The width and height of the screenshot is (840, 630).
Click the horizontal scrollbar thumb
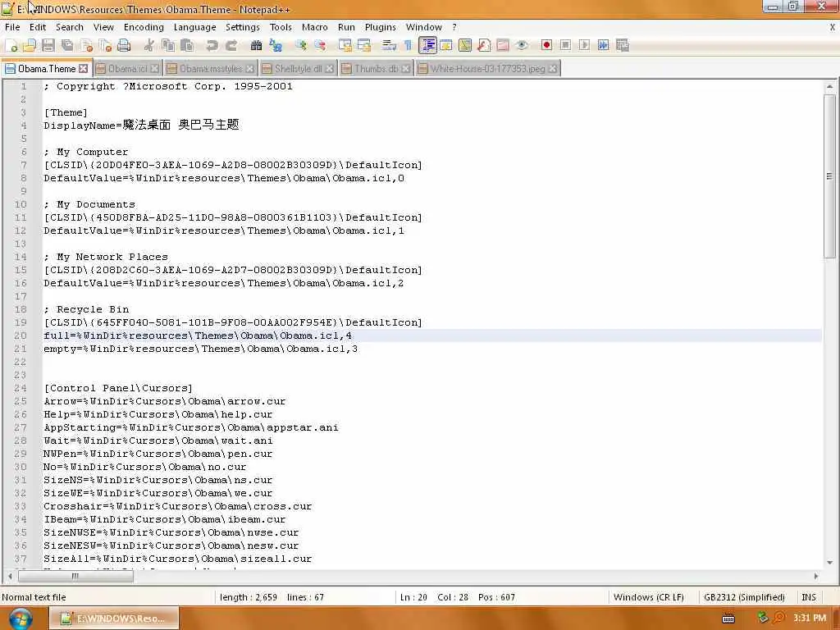[x=75, y=577]
